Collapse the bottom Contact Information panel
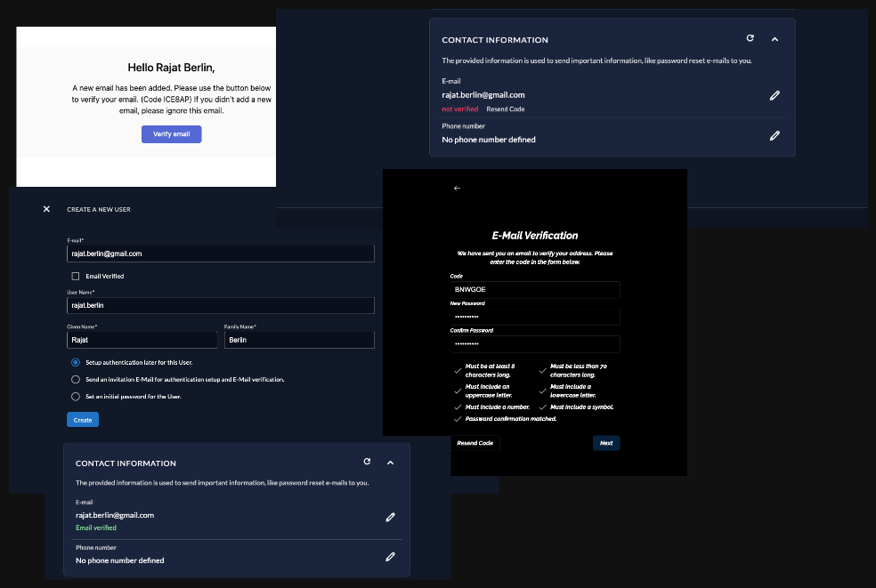 pyautogui.click(x=391, y=463)
